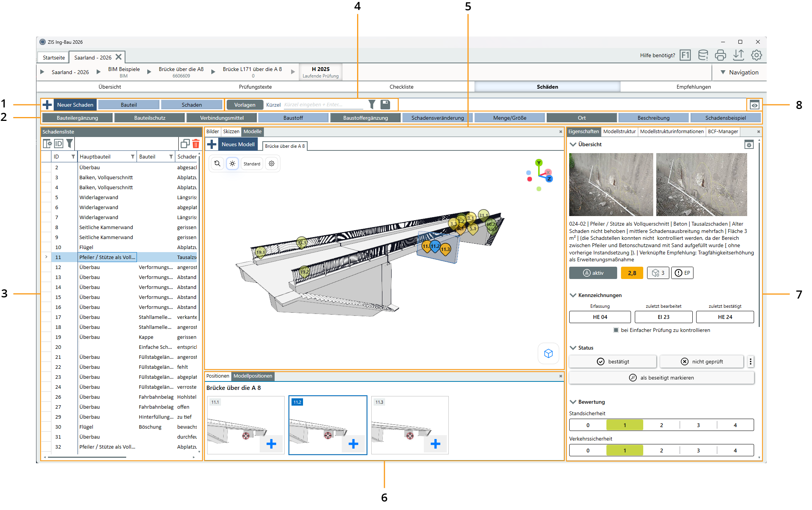Click the funnel icon in Schadensliste toolbar

coord(69,144)
